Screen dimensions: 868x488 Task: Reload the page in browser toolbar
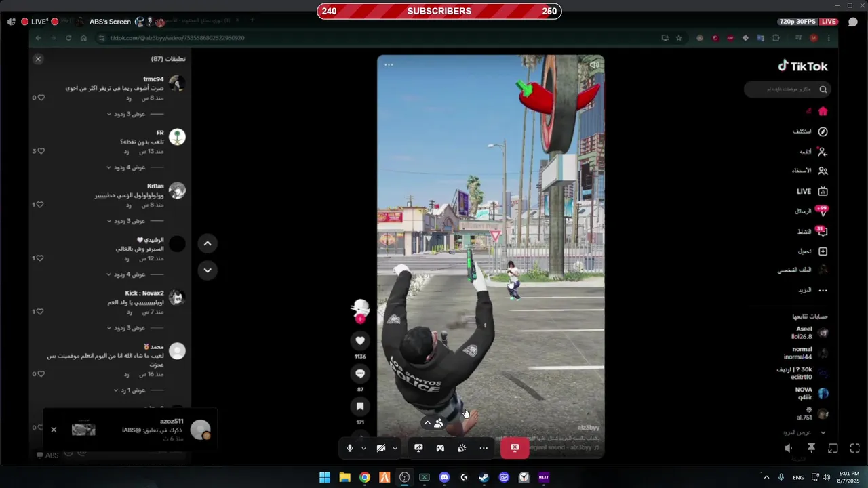(x=68, y=38)
